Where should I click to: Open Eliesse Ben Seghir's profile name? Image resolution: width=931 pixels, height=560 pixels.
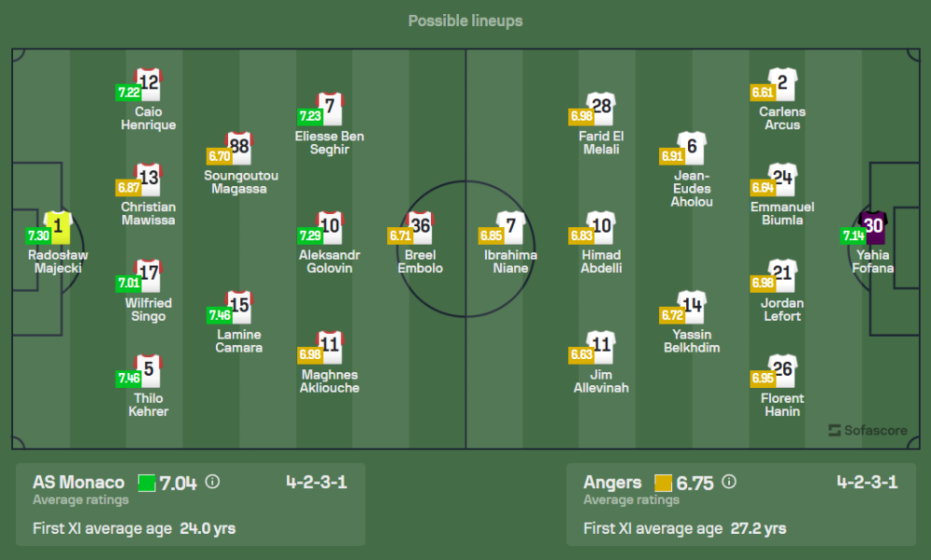330,142
